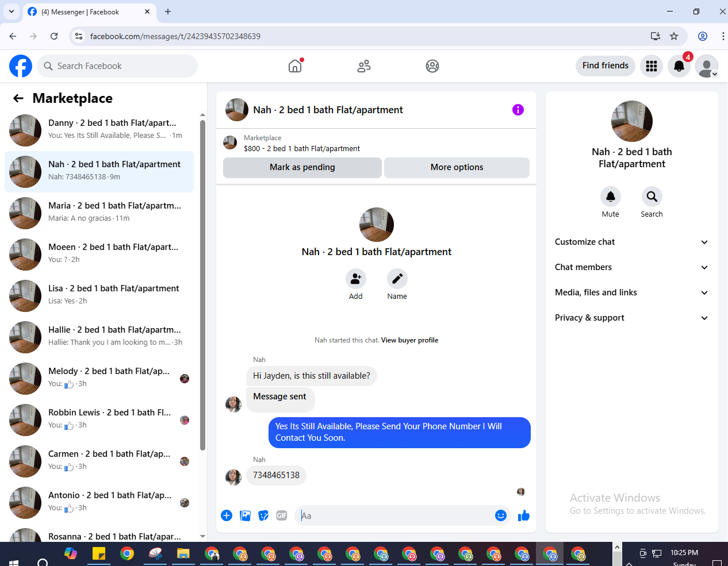The height and width of the screenshot is (566, 728).
Task: Toggle conversation information panel icon
Action: [518, 110]
